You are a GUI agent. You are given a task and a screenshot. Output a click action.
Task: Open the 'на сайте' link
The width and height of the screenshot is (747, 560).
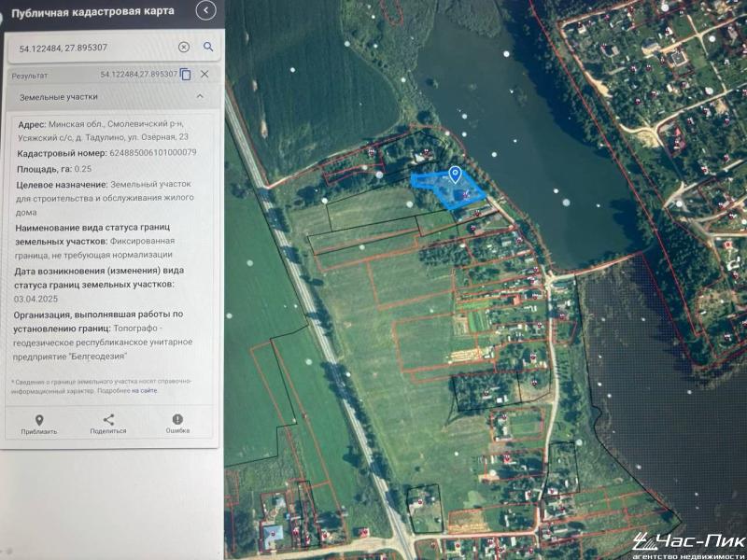coord(144,391)
